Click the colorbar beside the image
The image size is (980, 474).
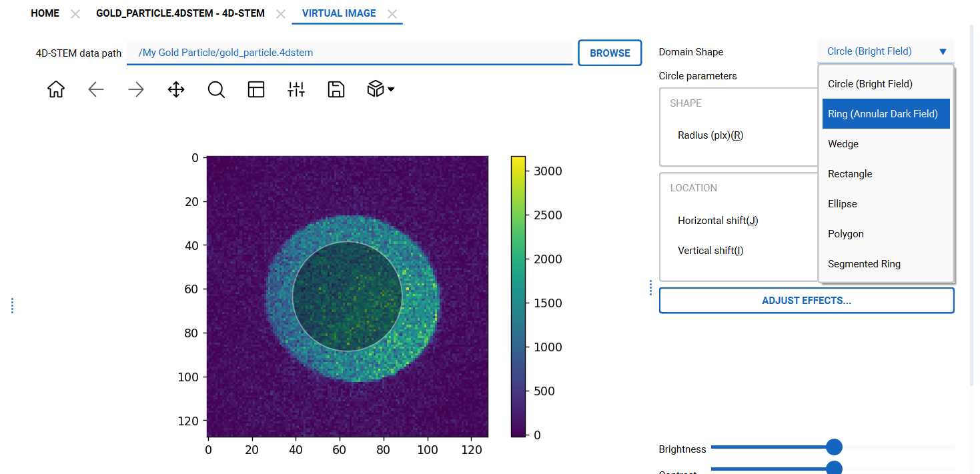518,297
